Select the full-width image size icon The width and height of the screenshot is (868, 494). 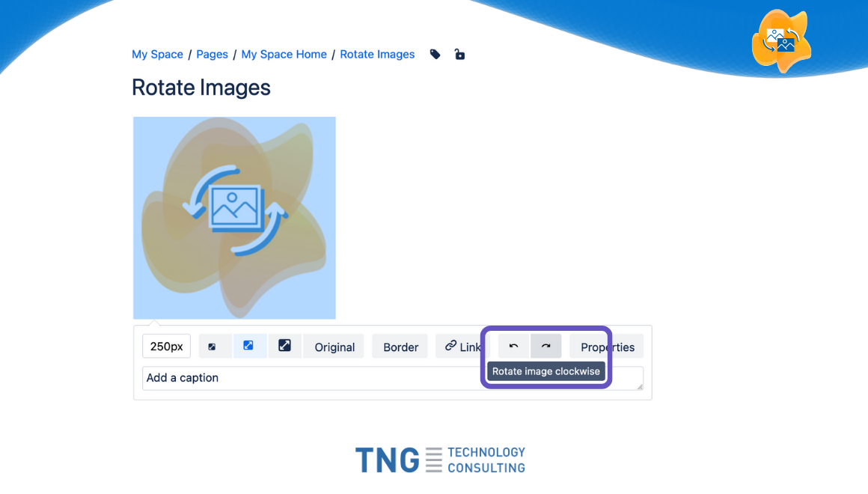tap(285, 346)
